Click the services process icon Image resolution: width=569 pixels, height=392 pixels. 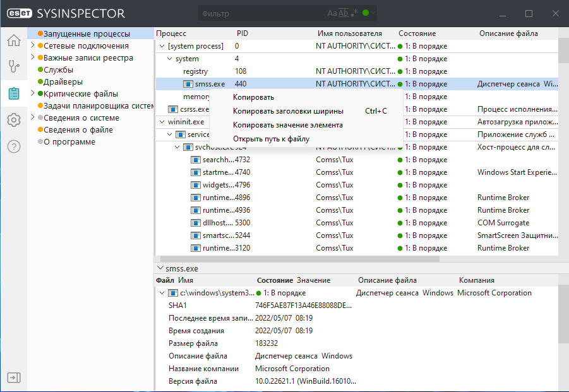pos(181,134)
